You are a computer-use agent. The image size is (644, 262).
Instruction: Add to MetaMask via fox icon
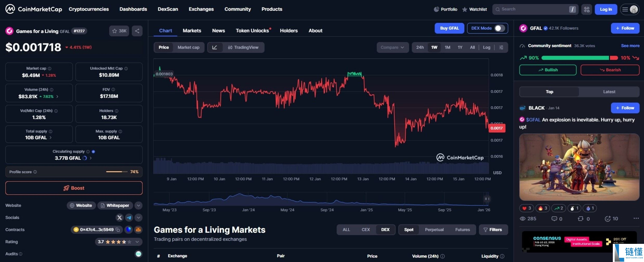138,230
